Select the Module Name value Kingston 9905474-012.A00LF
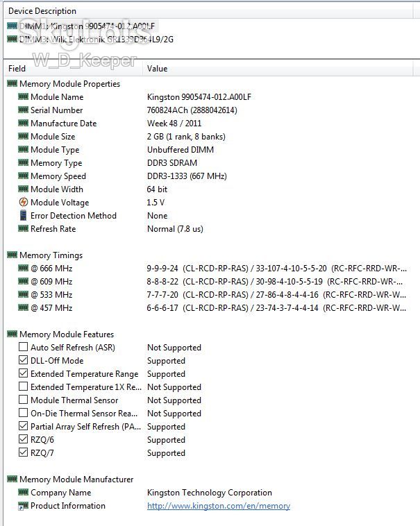 [199, 97]
